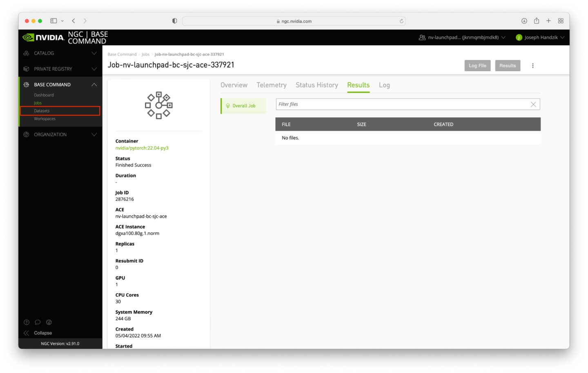This screenshot has height=373, width=588.
Task: Click the help question mark icon in sidebar
Action: (27, 322)
